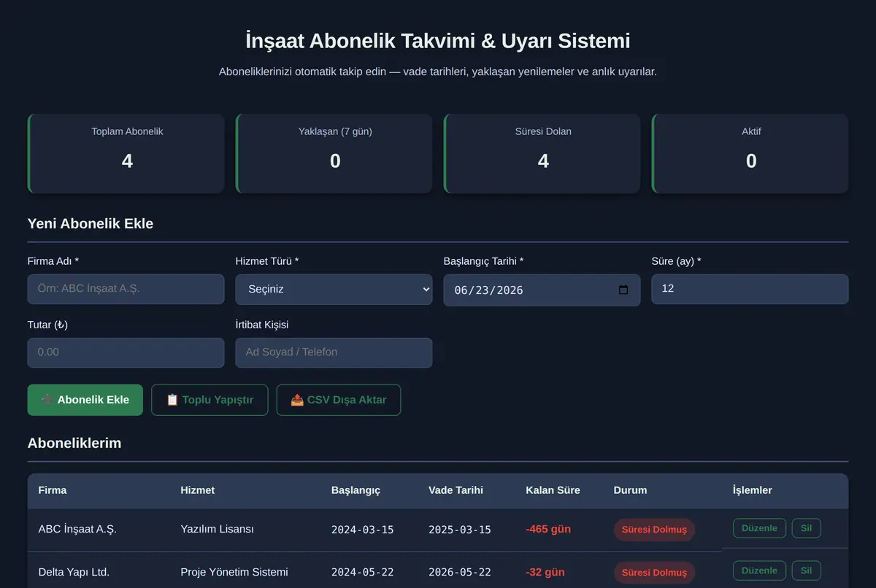The height and width of the screenshot is (588, 876).
Task: Click the Başlangıç column header
Action: click(x=356, y=490)
